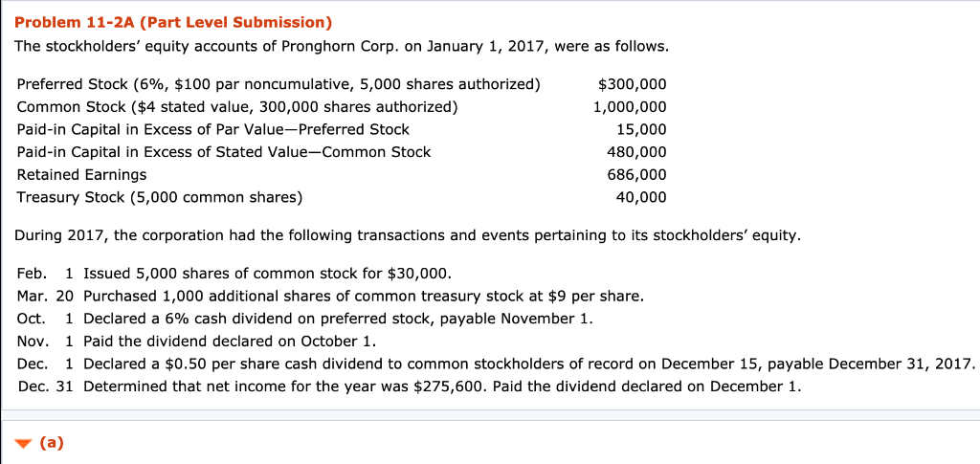Click the $300,000 preferred stock amount

(631, 84)
